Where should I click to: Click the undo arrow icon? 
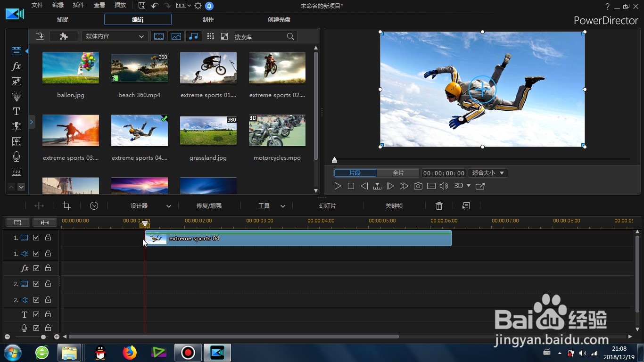tap(155, 6)
